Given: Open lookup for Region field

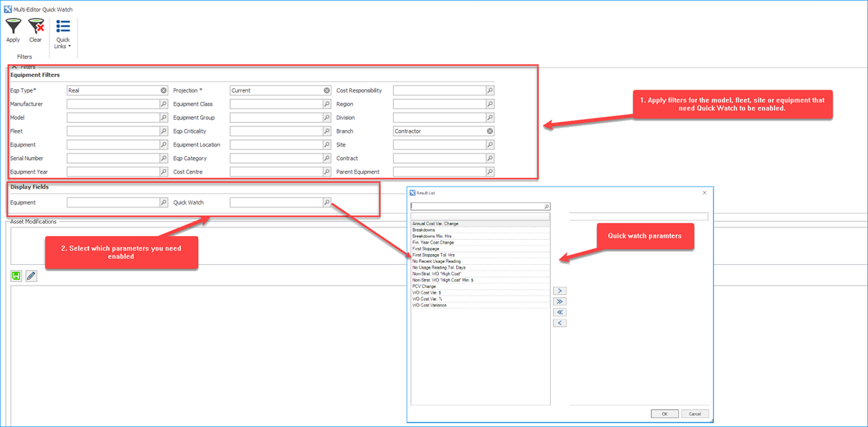Looking at the screenshot, I should coord(490,104).
